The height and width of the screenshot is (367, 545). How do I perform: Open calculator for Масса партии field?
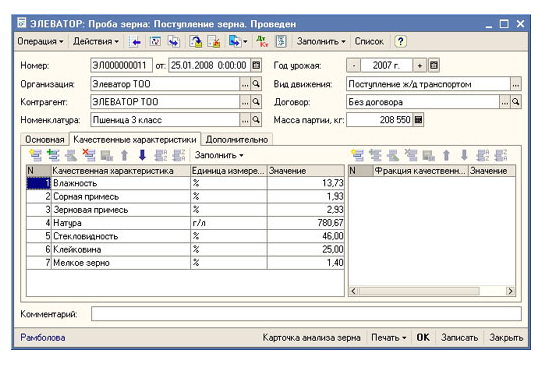418,120
